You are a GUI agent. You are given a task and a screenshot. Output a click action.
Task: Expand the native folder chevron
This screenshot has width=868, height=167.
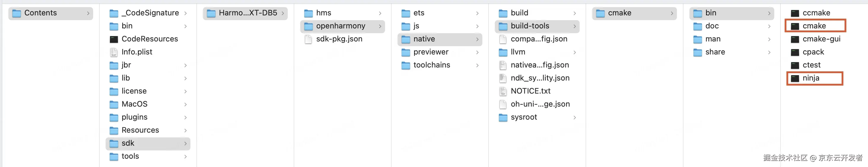coord(477,39)
